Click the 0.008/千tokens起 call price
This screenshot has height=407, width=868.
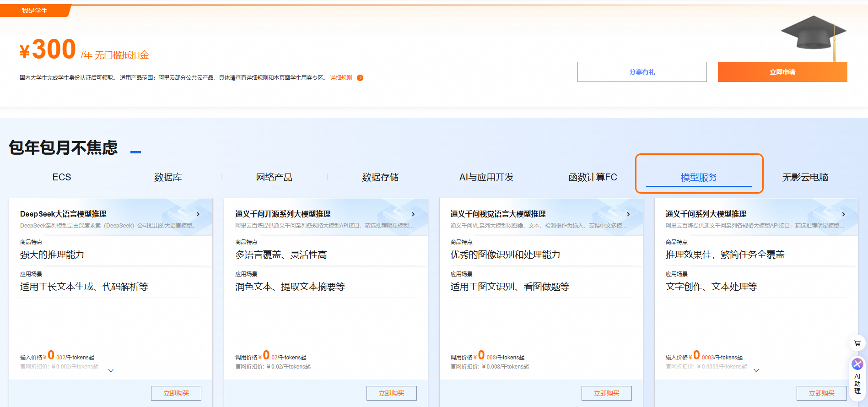point(487,356)
